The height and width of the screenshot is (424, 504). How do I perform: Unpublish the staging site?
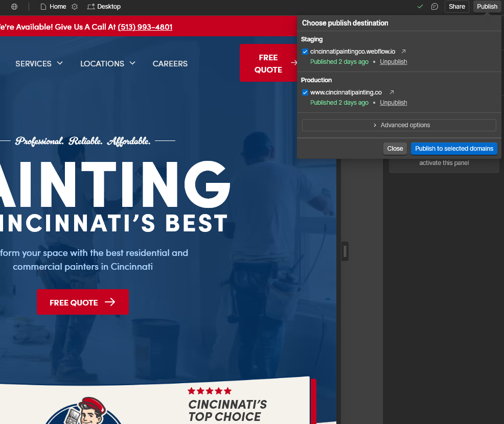(x=393, y=62)
